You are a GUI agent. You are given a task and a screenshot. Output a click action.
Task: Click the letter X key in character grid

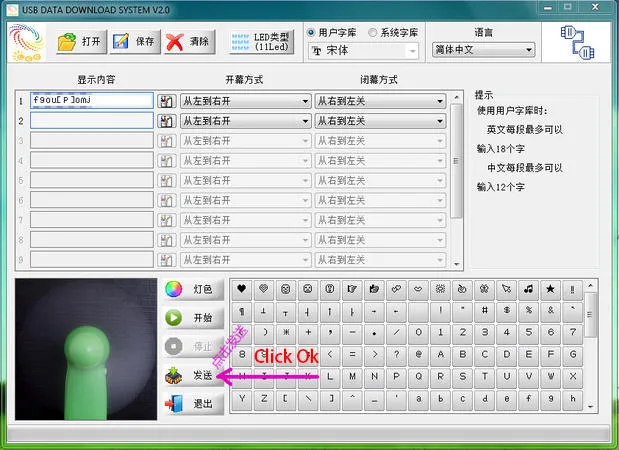pyautogui.click(x=572, y=377)
